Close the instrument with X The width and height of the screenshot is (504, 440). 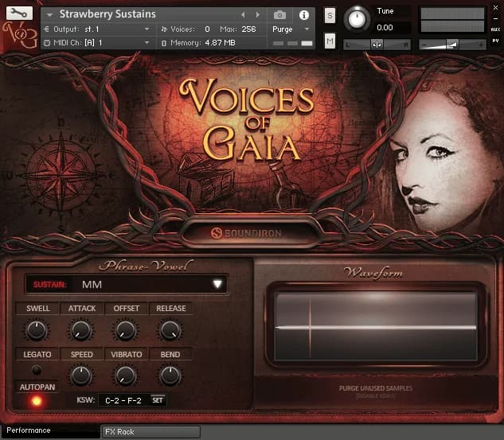coord(495,8)
